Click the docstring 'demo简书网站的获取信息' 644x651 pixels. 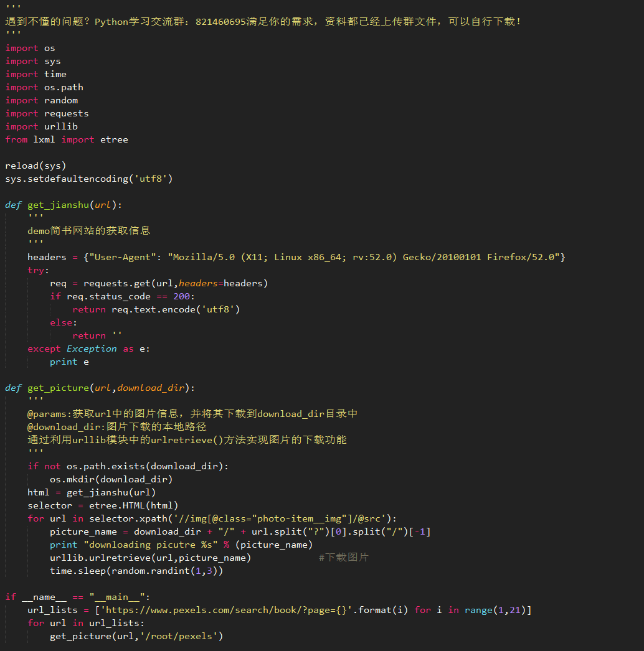(x=89, y=231)
